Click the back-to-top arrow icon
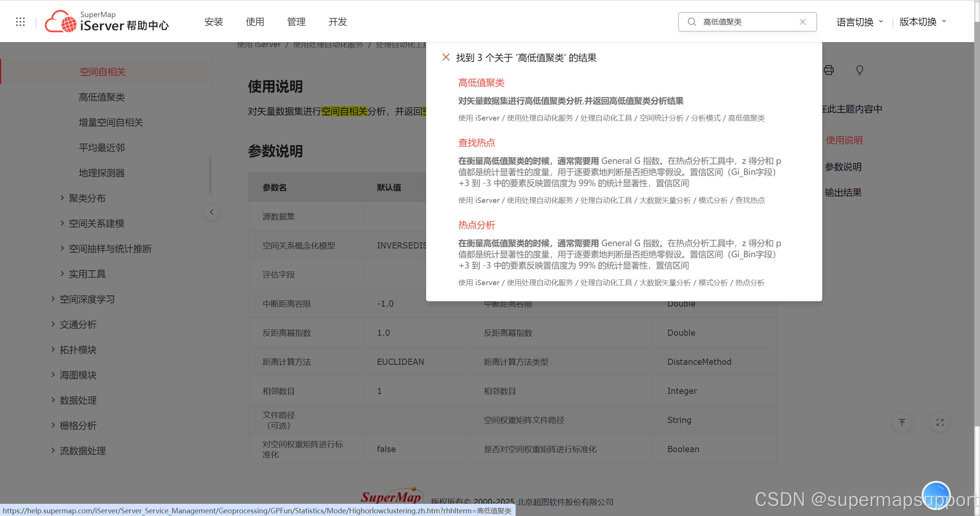 click(x=902, y=423)
